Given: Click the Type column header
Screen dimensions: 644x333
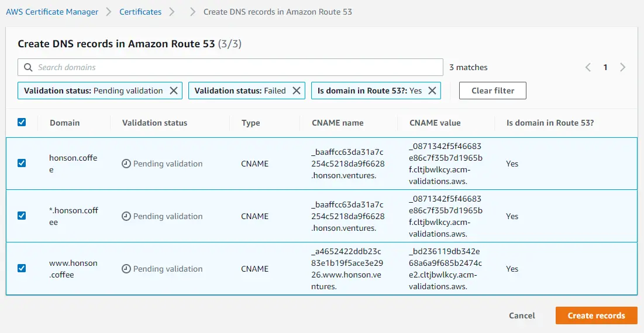Looking at the screenshot, I should [250, 123].
